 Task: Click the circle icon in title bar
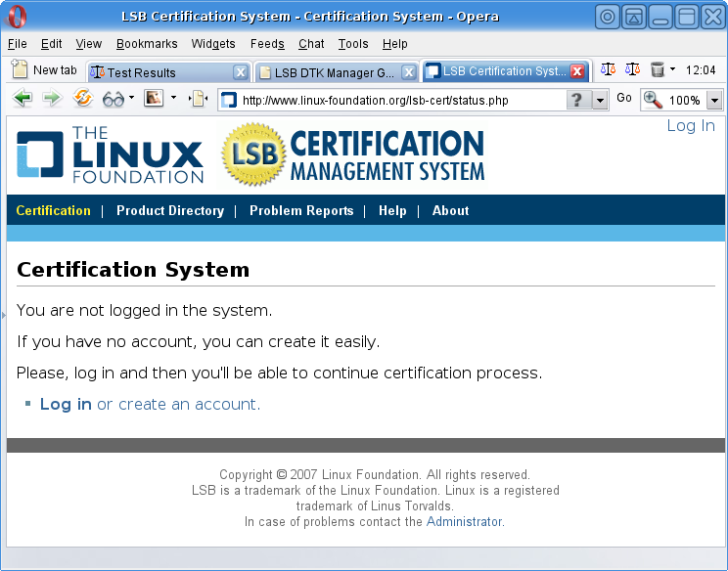[x=608, y=18]
